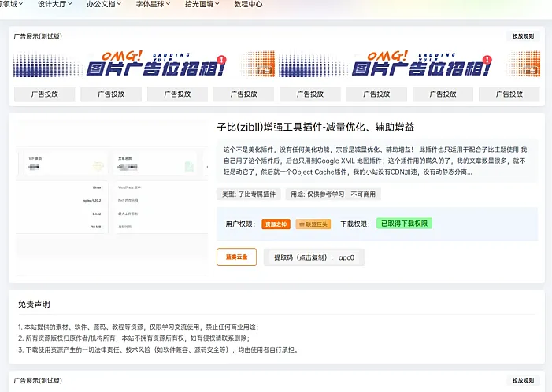This screenshot has height=392, width=552.
Task: Click the plugin description paragraph text
Action: click(377, 161)
